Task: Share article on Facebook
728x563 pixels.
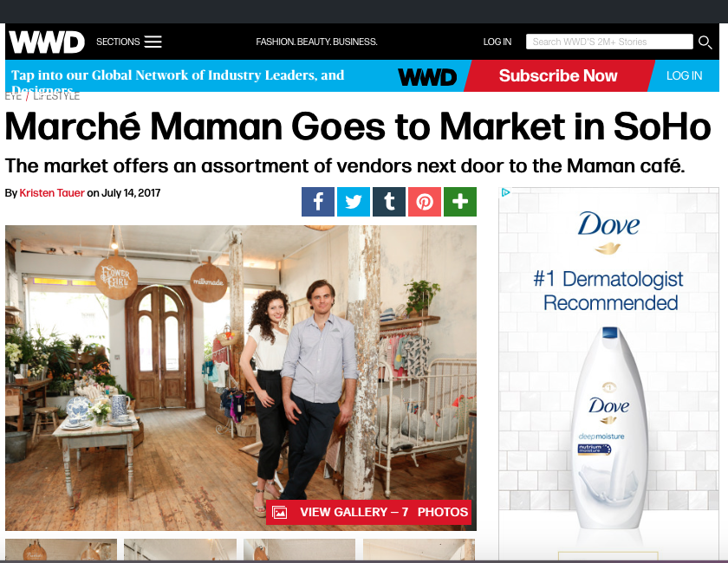Action: pos(317,202)
